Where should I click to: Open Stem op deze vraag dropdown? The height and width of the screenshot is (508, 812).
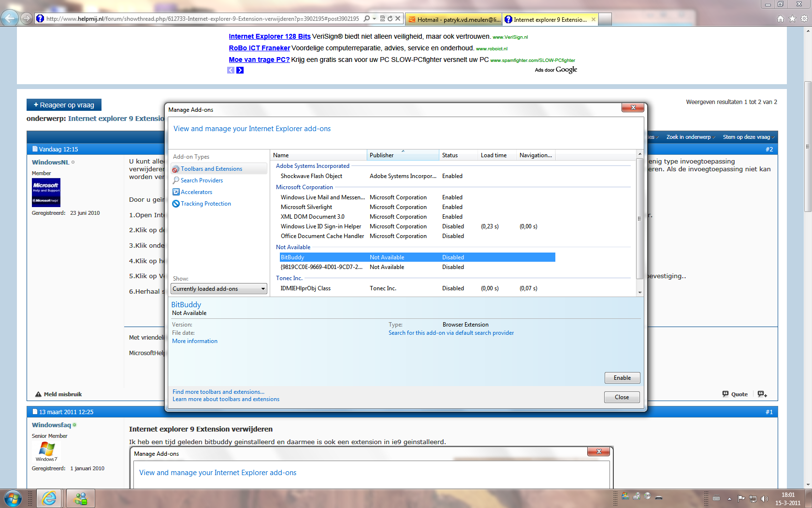pyautogui.click(x=748, y=137)
